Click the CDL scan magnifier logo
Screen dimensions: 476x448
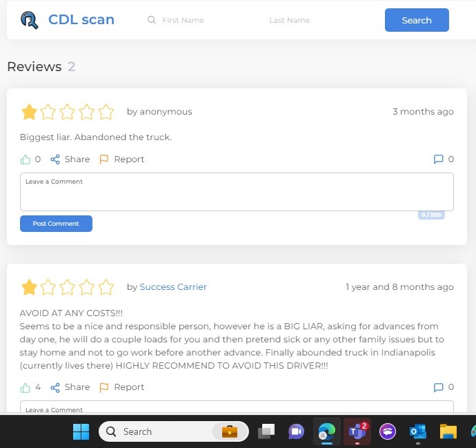pos(30,20)
